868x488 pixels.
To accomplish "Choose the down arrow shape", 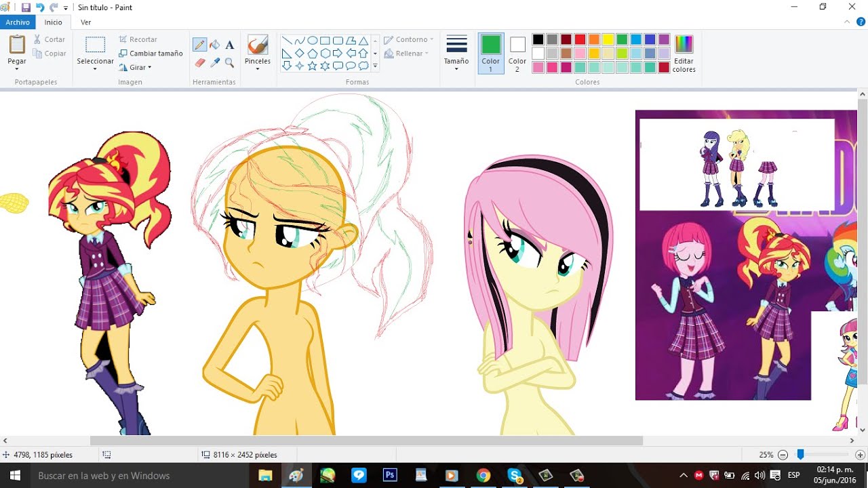I will (x=287, y=66).
